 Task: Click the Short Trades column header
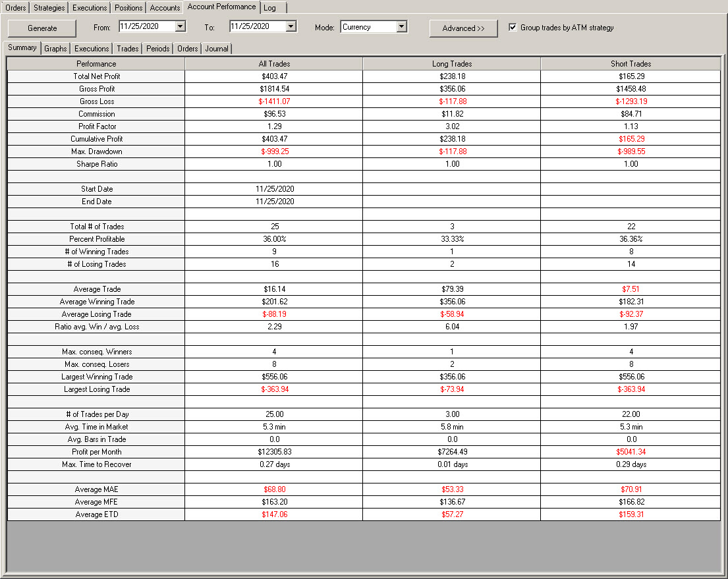click(630, 64)
